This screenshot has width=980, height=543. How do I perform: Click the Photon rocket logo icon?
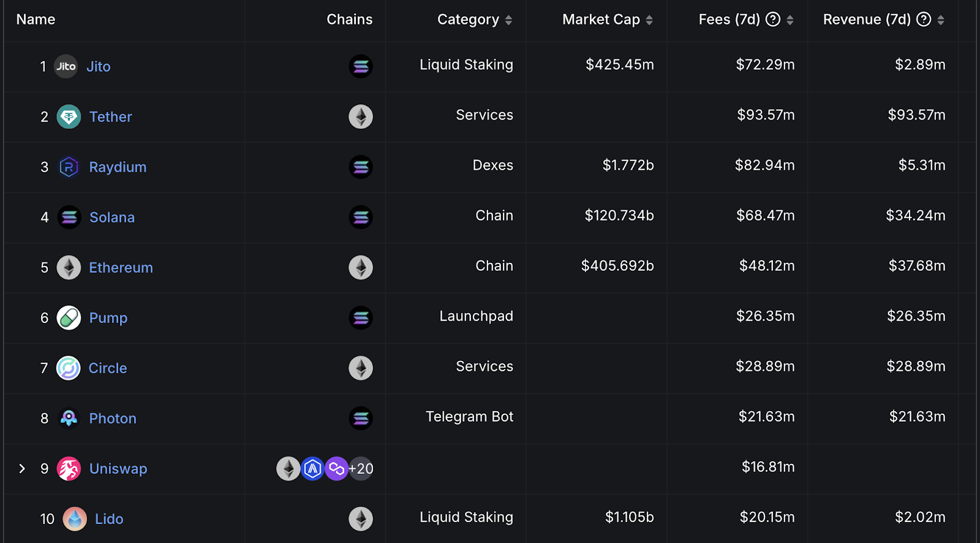pyautogui.click(x=69, y=418)
